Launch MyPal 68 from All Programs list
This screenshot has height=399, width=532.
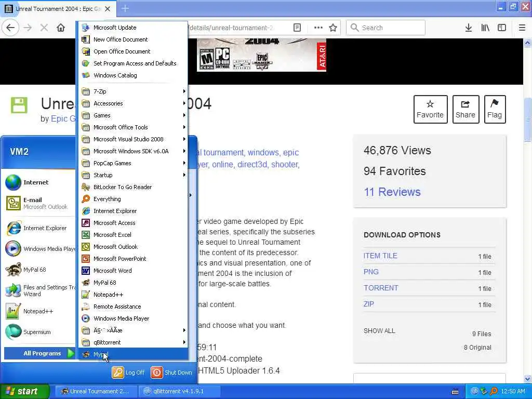133,282
